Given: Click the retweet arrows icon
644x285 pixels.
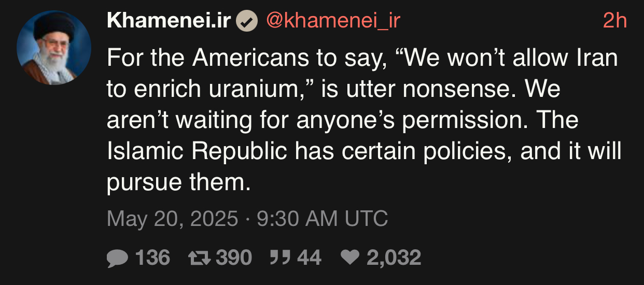Looking at the screenshot, I should click(200, 258).
